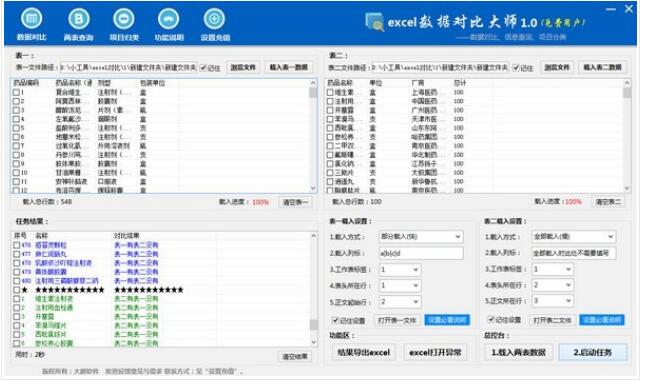Click table two list vertical scrollbar thumb
Viewport: 646px width, 381px height.
pos(627,93)
